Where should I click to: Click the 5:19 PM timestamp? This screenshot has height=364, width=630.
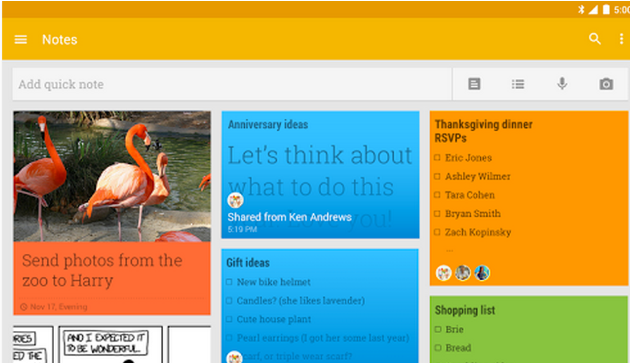click(x=242, y=229)
